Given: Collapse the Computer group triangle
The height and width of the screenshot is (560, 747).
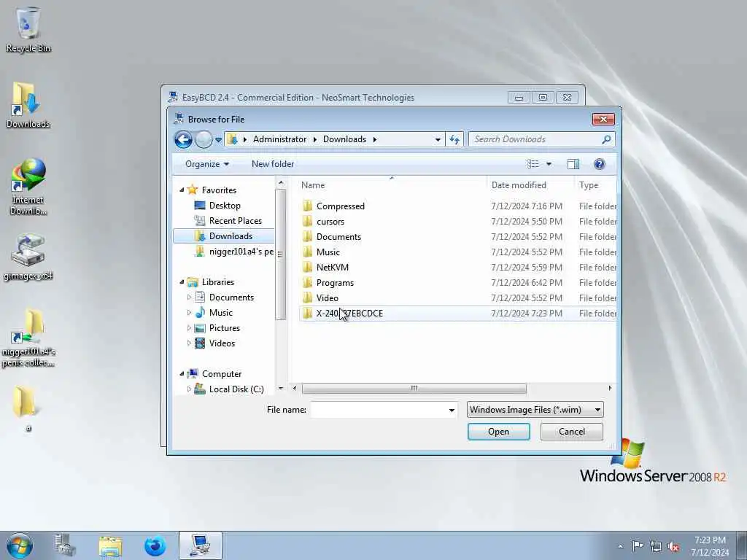Looking at the screenshot, I should (182, 374).
